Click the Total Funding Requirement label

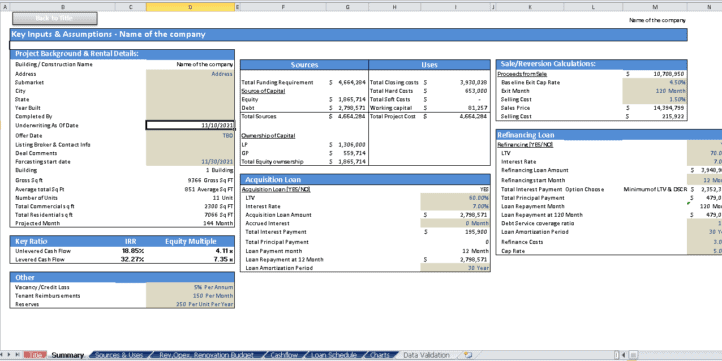[277, 82]
